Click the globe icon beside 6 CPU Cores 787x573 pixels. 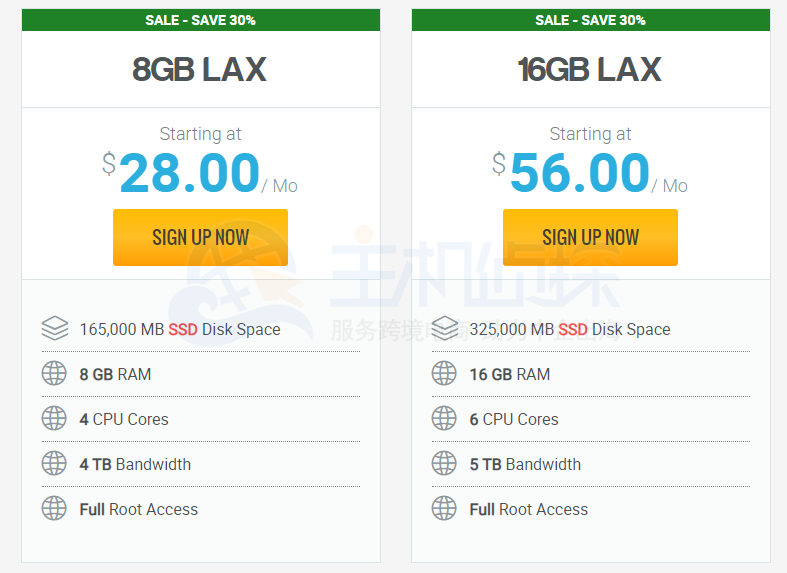coord(444,419)
